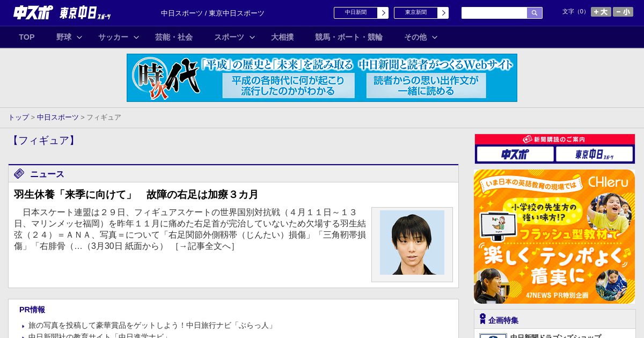The image size is (644, 338).
Task: Open 芸能・社会 menu item
Action: [x=174, y=37]
